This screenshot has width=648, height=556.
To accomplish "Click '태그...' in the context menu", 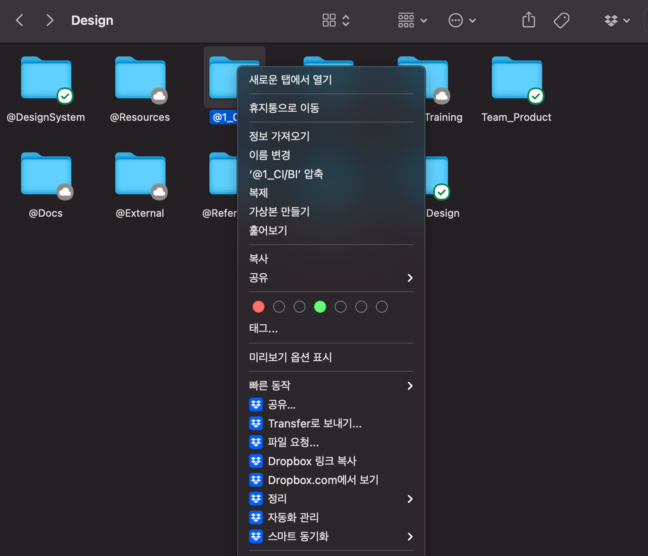I will coord(263,328).
